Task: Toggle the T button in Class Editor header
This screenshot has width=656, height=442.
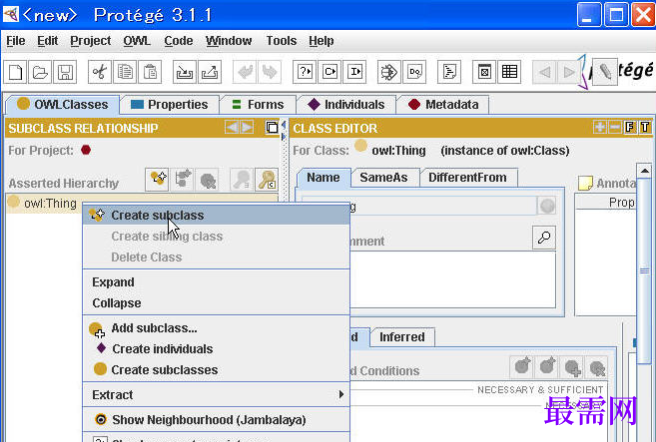Action: 645,127
